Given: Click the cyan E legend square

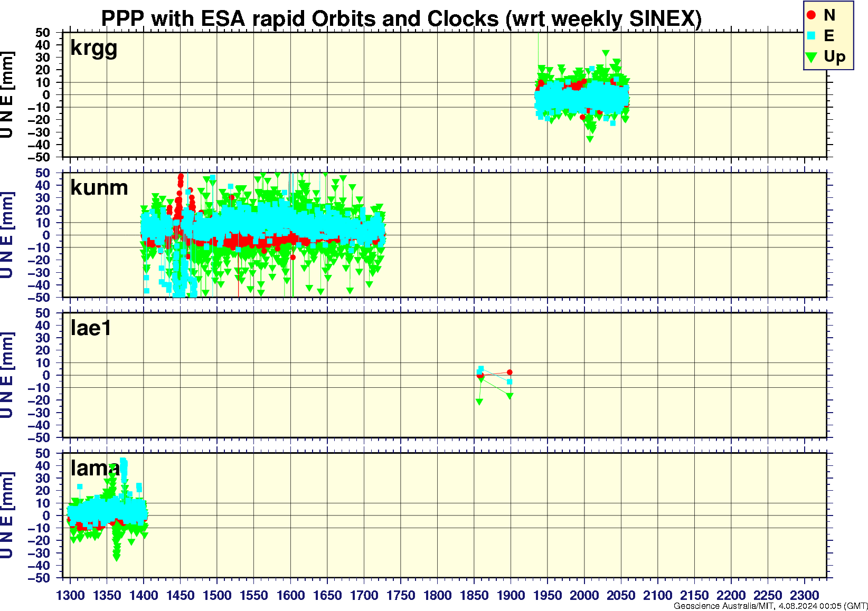Looking at the screenshot, I should coord(812,36).
